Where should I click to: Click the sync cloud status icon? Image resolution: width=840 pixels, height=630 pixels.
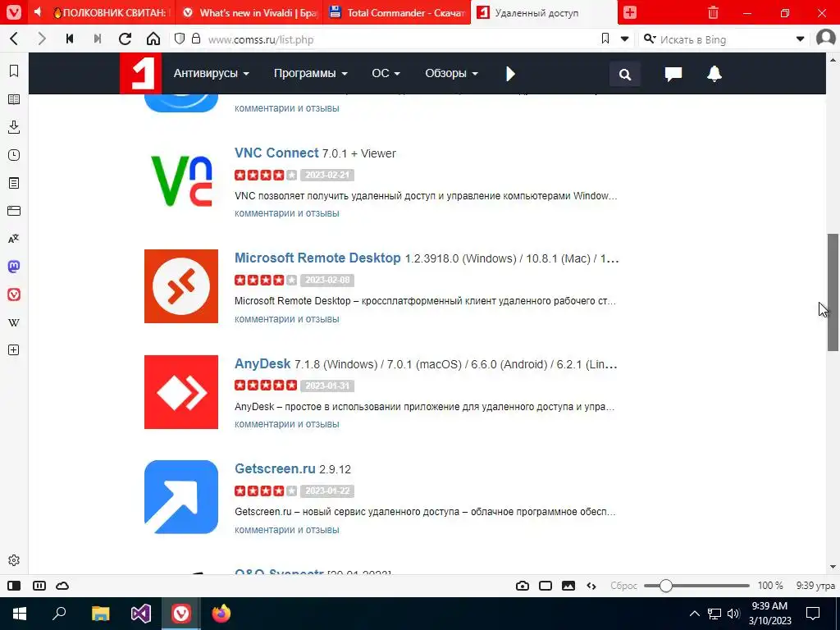pos(62,586)
